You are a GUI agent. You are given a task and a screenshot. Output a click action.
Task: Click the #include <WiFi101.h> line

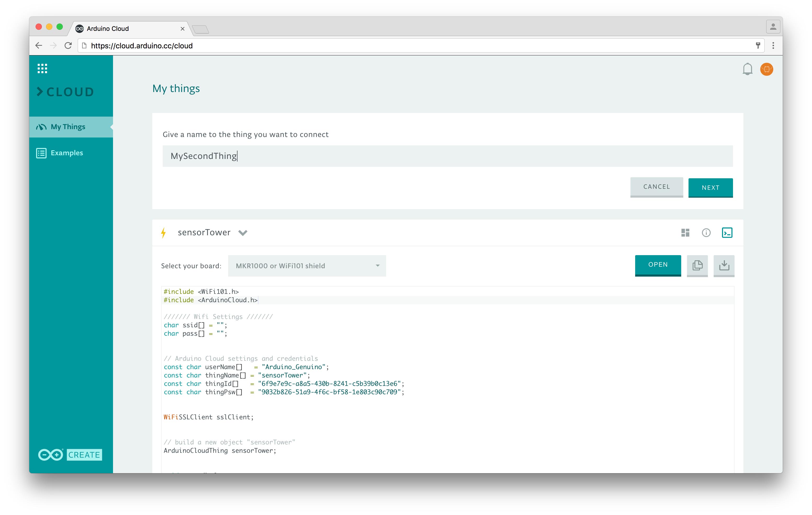pos(201,291)
